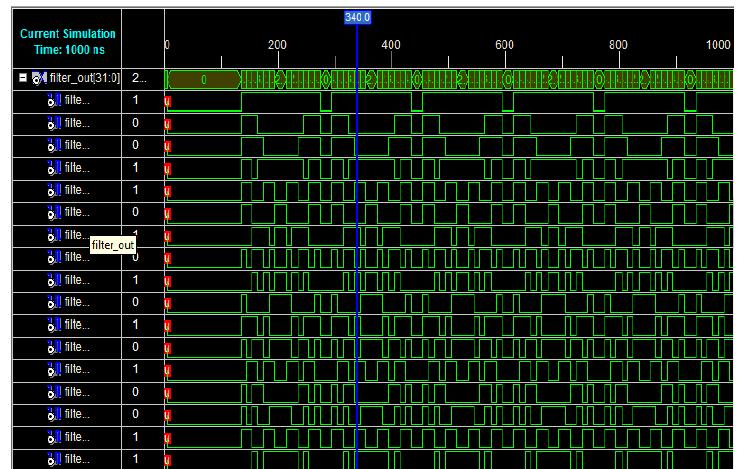Viewport: 741px width, 469px height.
Task: Click the Current Simulation Time: 1000 ns header
Action: click(67, 42)
